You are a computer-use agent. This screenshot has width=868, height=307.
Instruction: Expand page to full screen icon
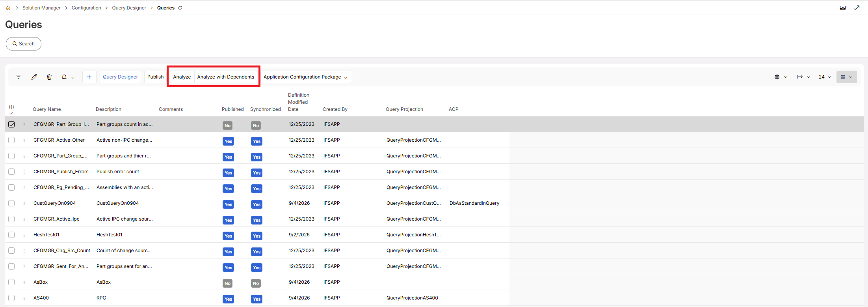857,8
